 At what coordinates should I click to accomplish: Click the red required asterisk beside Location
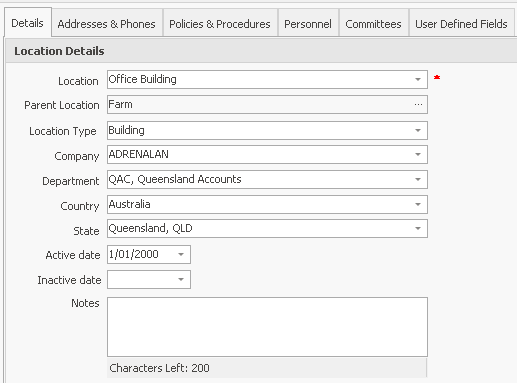tap(437, 78)
